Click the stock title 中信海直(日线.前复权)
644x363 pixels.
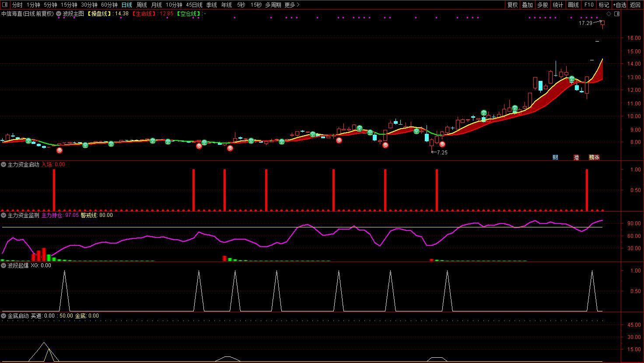tap(28, 14)
